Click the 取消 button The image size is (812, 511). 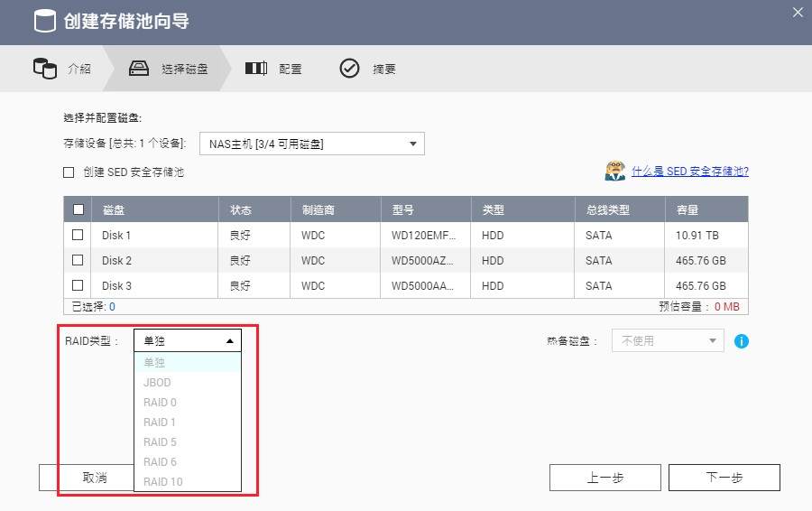click(95, 478)
